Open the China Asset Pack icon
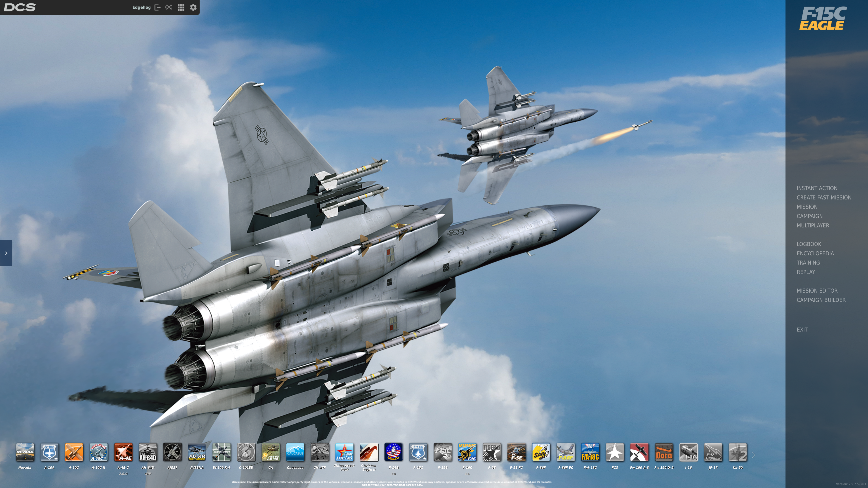 (344, 452)
